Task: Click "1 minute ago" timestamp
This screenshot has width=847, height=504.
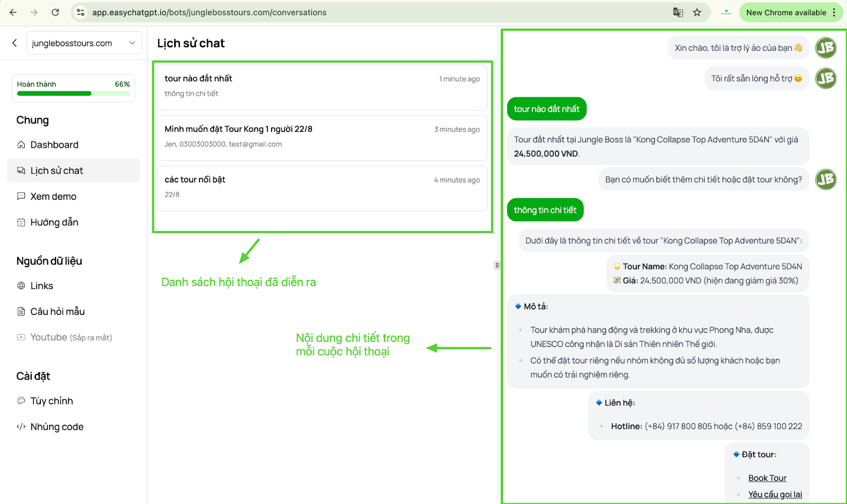Action: pyautogui.click(x=459, y=79)
